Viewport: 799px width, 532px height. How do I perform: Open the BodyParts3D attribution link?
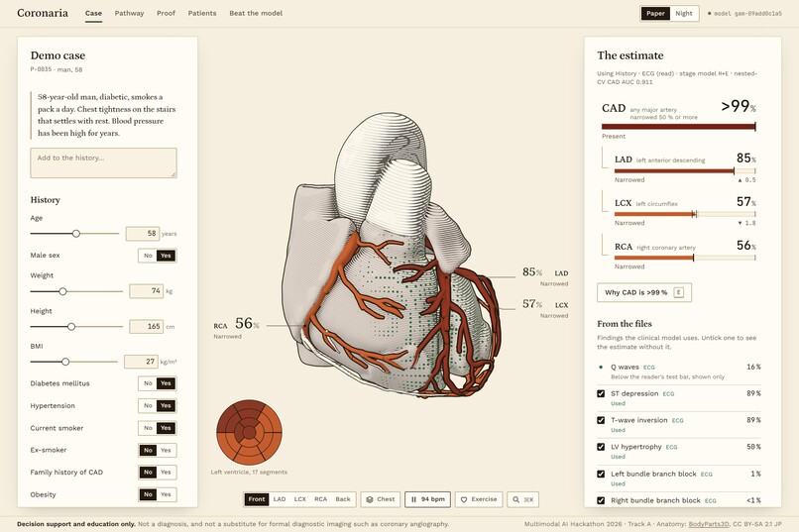tap(709, 524)
